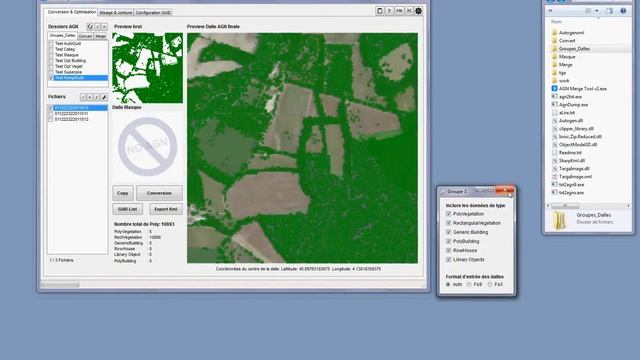Click the GUID List button

[128, 209]
